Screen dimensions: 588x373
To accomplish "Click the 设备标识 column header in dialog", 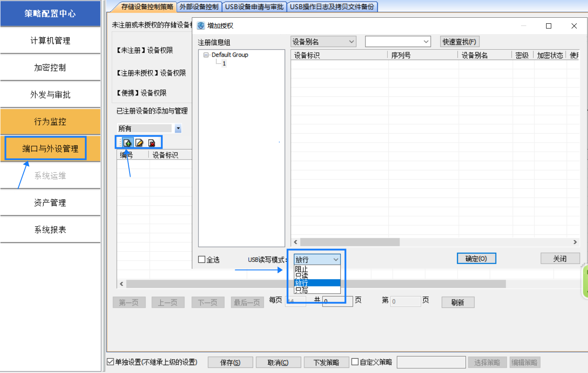I will [340, 55].
